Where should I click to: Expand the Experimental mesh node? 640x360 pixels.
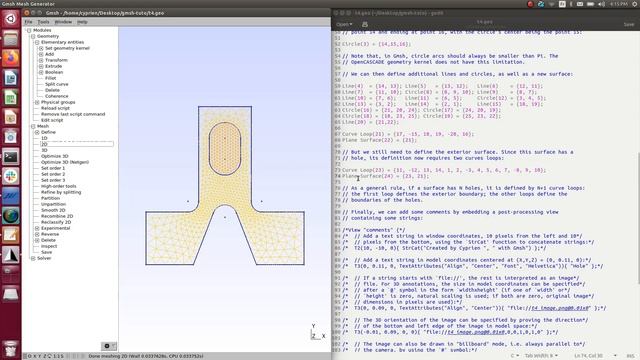click(37, 228)
